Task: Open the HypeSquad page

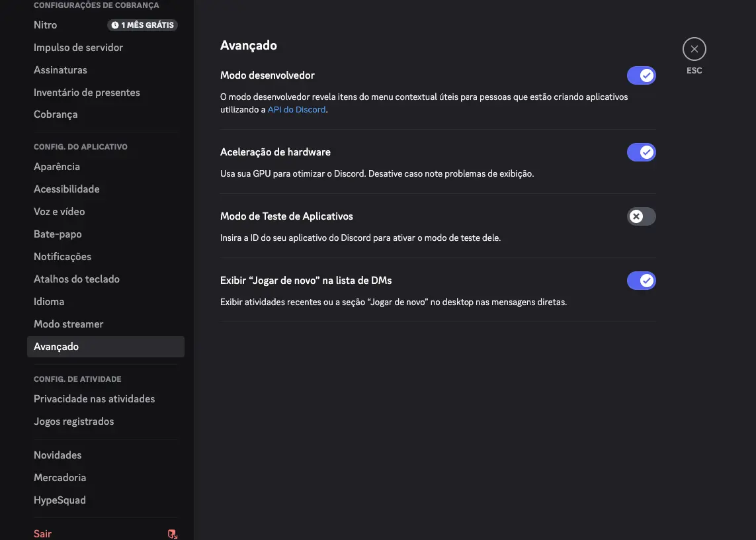Action: [60, 500]
